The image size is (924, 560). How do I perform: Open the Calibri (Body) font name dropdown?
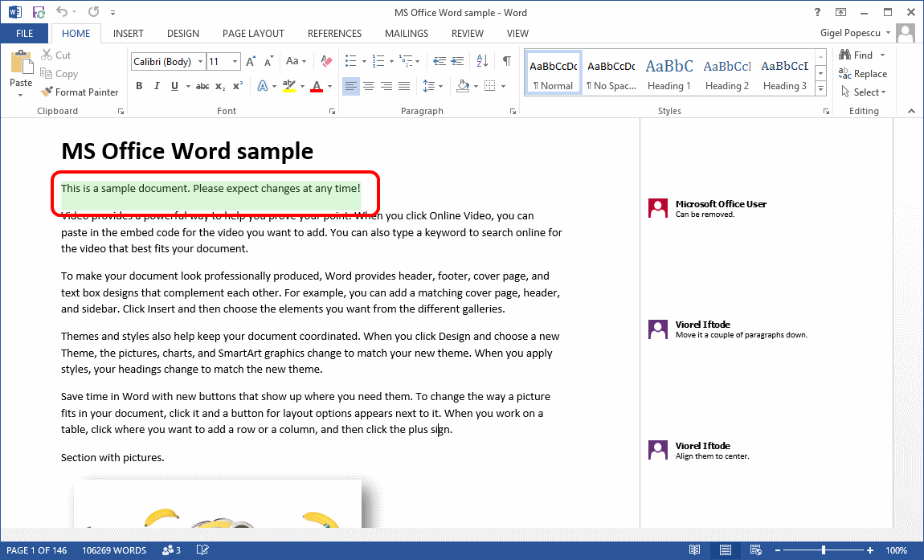point(200,61)
